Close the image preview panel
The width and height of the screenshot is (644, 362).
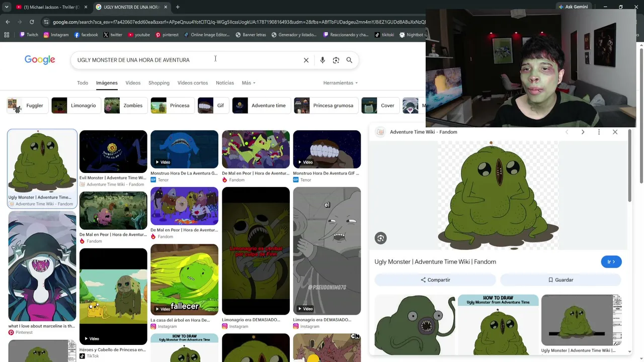[x=615, y=132]
